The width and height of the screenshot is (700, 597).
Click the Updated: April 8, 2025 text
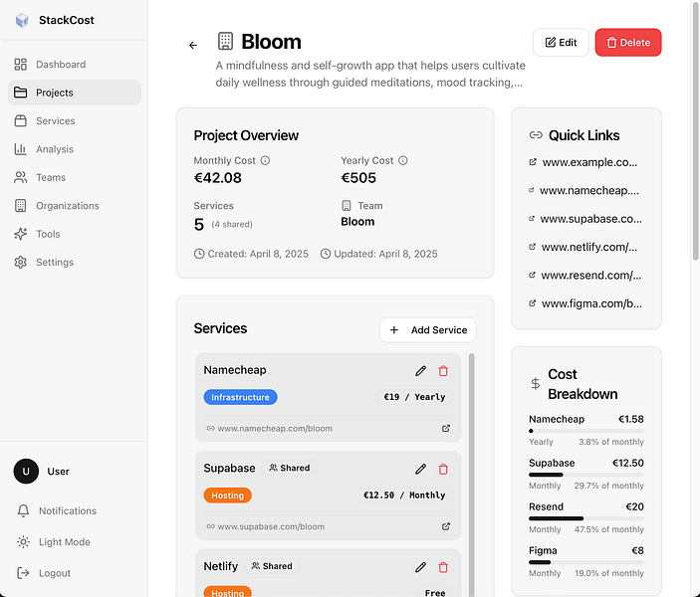click(x=385, y=254)
